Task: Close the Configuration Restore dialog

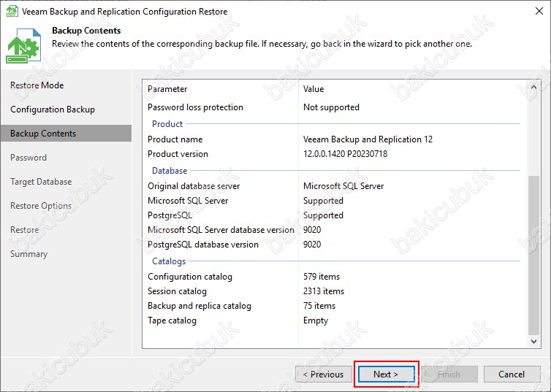Action: (x=539, y=11)
